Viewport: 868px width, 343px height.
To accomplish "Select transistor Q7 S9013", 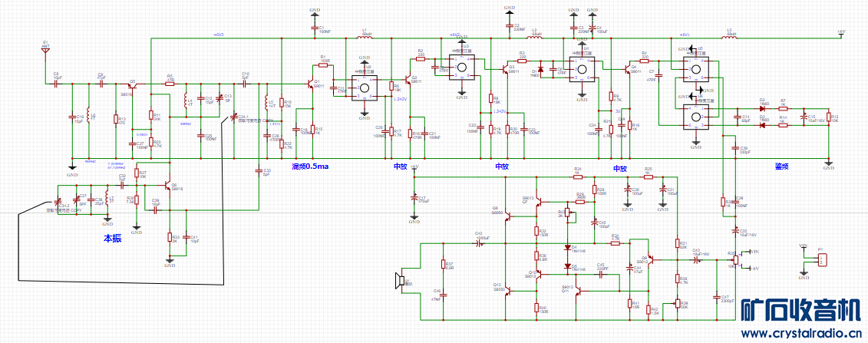I will click(540, 203).
